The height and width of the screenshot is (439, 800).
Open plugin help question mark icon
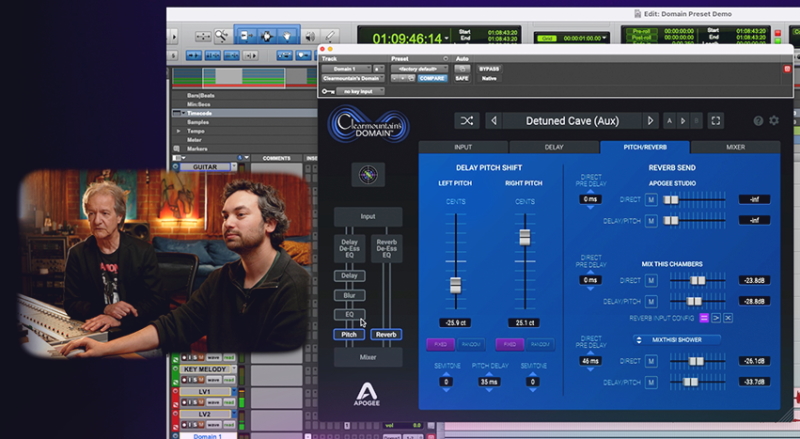[758, 121]
